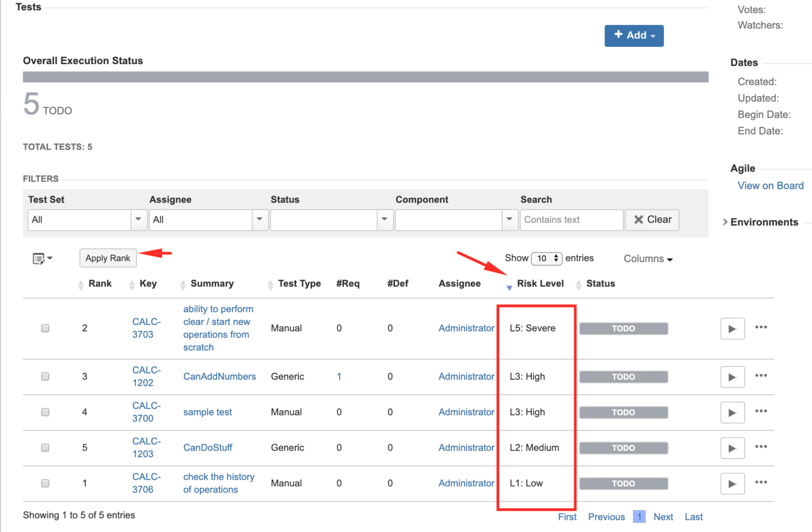Change the Show entries count selector
Viewport: 812px width, 532px height.
(x=546, y=258)
